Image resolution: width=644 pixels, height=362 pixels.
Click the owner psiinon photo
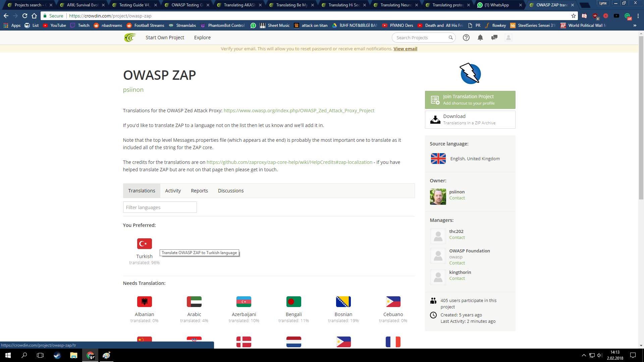438,197
